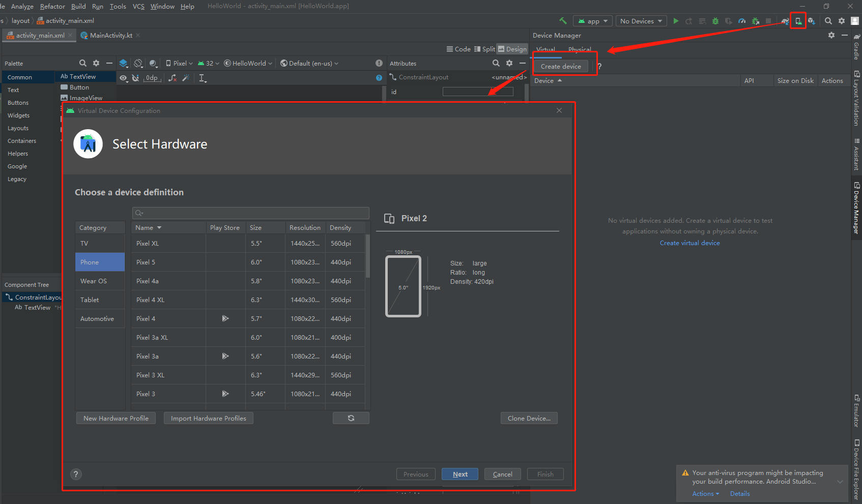Toggle autoconnection to parent magnet icon
862x504 pixels.
pyautogui.click(x=135, y=78)
